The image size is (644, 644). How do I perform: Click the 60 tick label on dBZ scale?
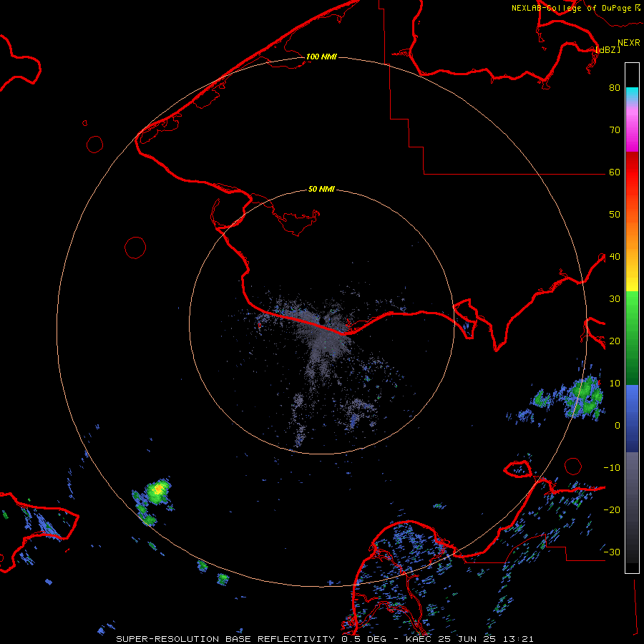(x=615, y=172)
